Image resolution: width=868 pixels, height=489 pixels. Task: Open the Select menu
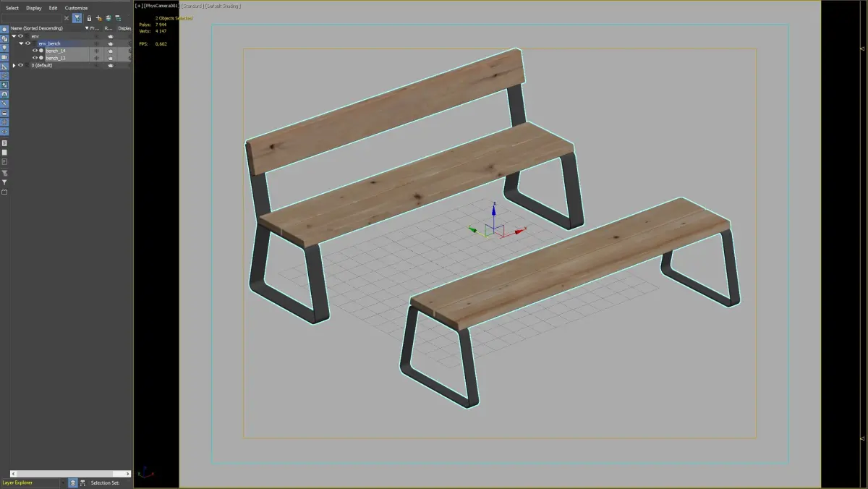(x=12, y=8)
